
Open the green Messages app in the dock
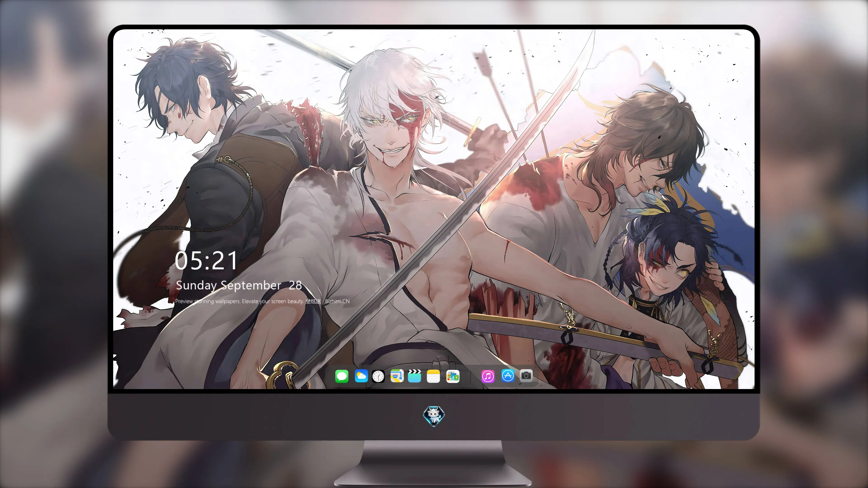coord(342,376)
